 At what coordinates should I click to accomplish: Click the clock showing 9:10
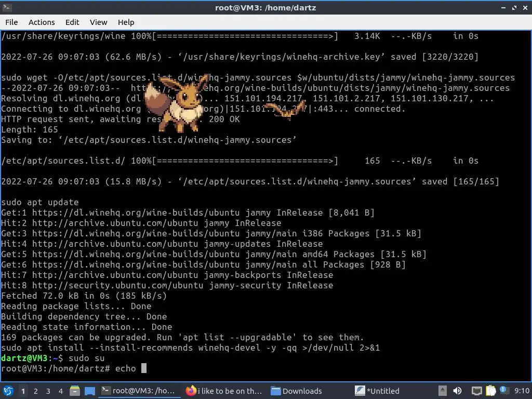pos(522,391)
